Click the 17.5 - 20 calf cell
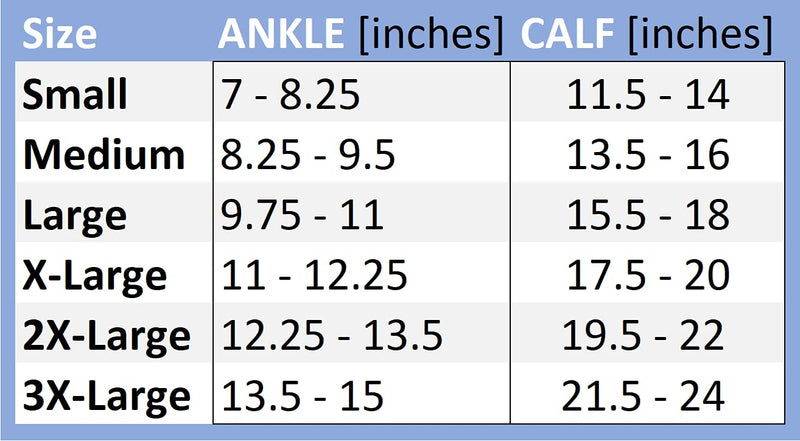 tap(648, 276)
